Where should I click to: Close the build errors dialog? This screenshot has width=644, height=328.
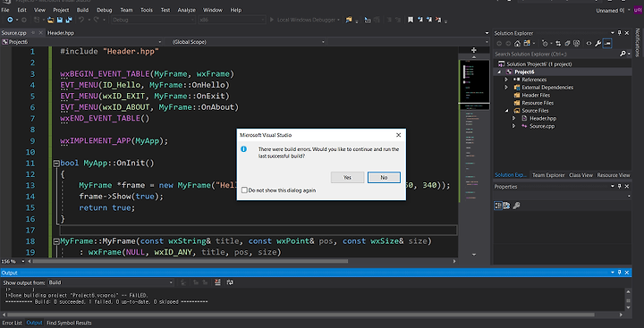[398, 135]
